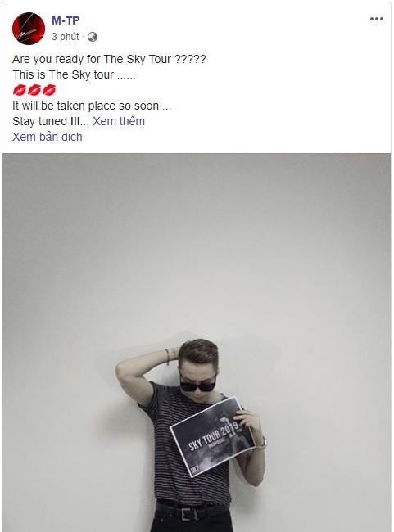Expand the post text with "Xem thêm"
This screenshot has height=532, width=394.
pyautogui.click(x=119, y=121)
